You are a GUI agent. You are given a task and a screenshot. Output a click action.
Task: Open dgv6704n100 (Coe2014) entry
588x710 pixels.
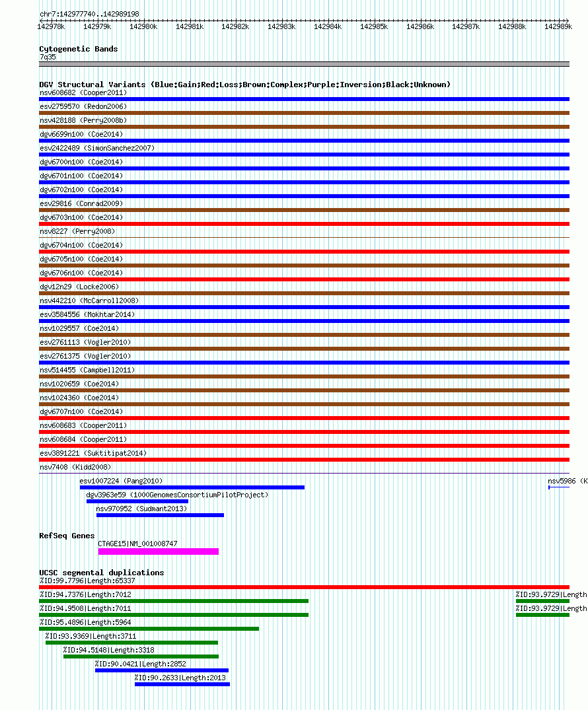point(81,245)
